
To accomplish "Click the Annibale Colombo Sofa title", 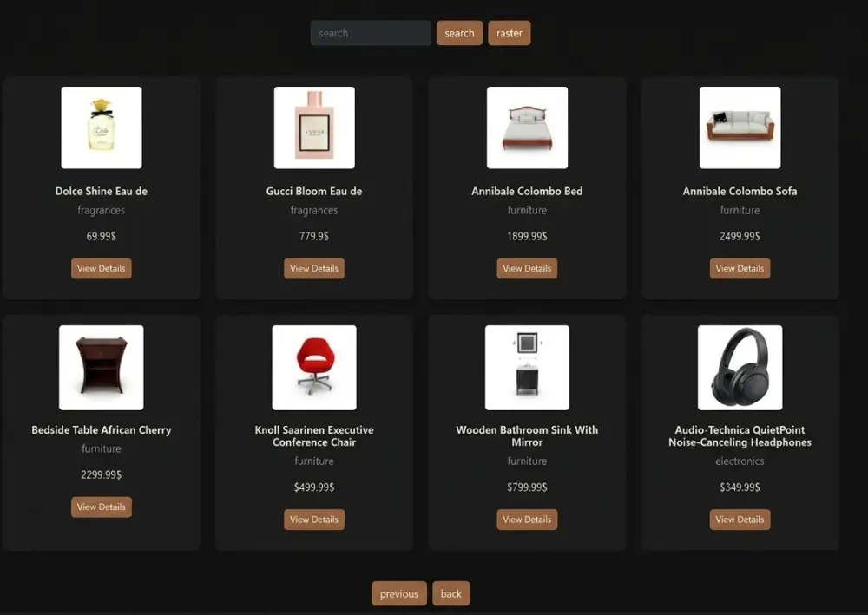I will (x=740, y=192).
